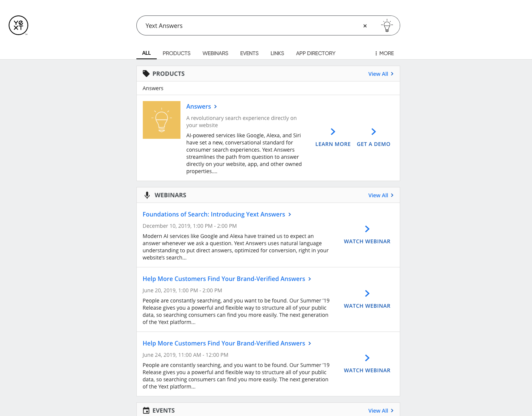Go to the EVENTS tab
Viewport: 532px width, 416px height.
tap(249, 53)
